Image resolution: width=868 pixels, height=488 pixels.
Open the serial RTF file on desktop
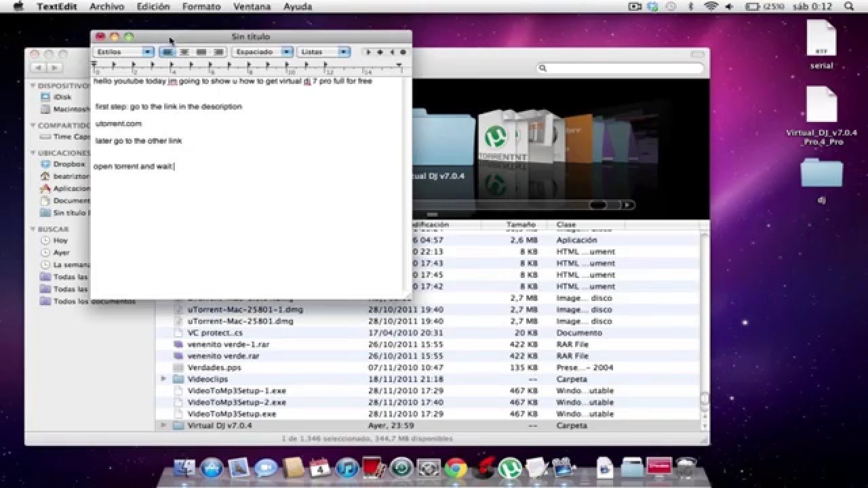[821, 45]
